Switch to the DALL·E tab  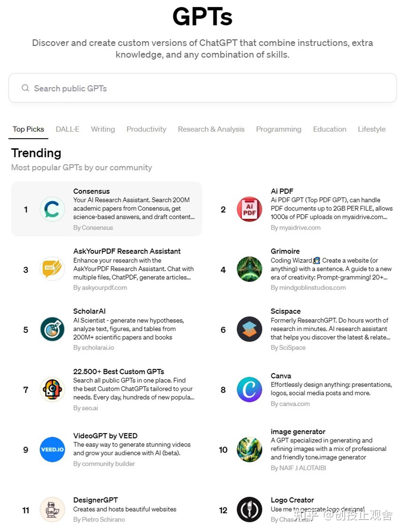(x=68, y=129)
